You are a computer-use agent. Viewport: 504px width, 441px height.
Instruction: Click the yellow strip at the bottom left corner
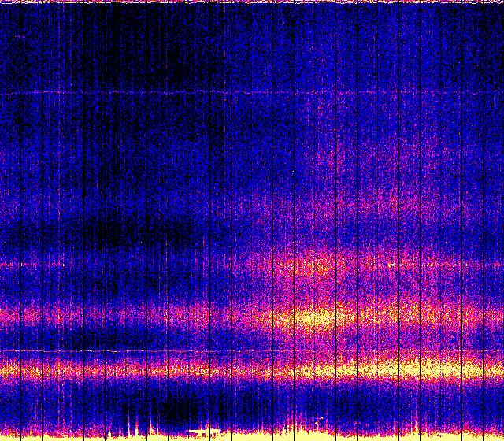click(x=24, y=435)
